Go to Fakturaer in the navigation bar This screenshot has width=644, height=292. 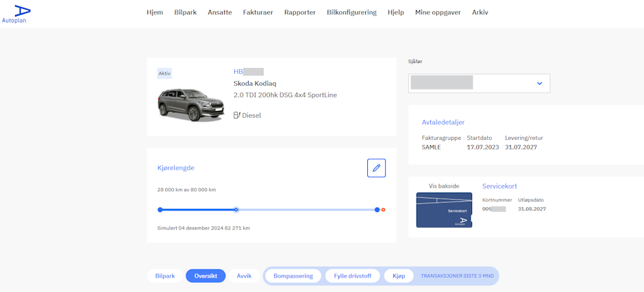click(258, 12)
